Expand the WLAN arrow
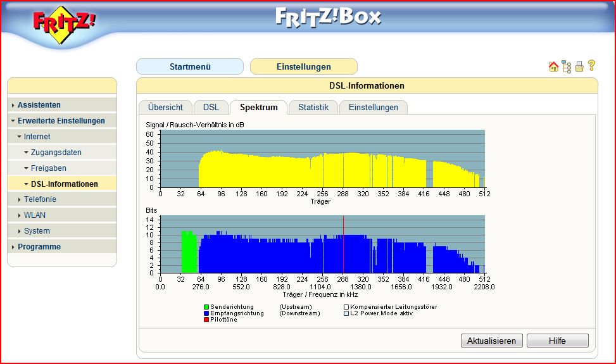Viewport: 616px width, 364px height. click(x=19, y=215)
